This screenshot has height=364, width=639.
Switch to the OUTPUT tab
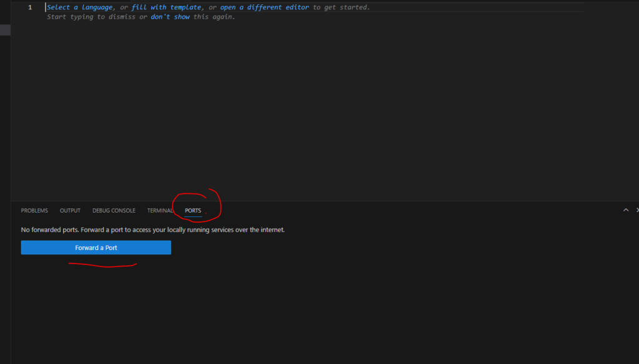[69, 210]
